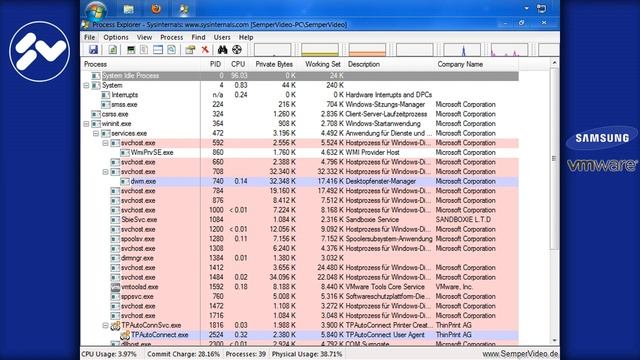Click the first toolbar mini graph
Viewport: 640px width, 360px height.
click(x=272, y=50)
